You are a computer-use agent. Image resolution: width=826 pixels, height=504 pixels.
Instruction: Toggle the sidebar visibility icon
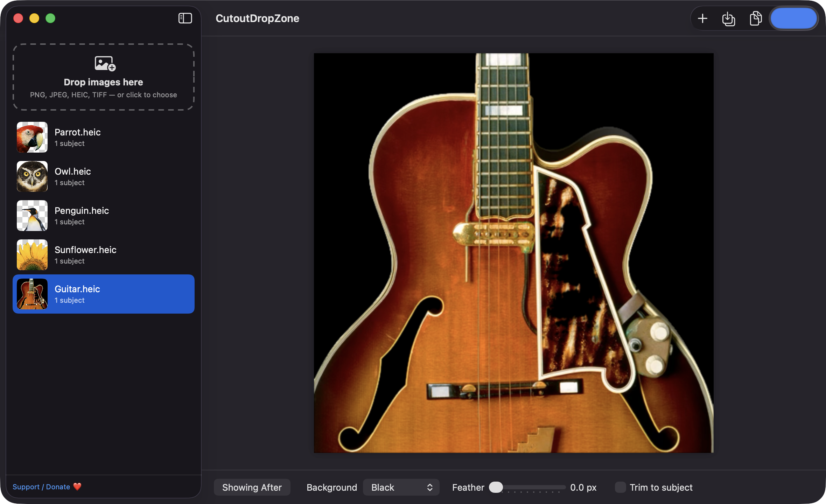pyautogui.click(x=185, y=18)
